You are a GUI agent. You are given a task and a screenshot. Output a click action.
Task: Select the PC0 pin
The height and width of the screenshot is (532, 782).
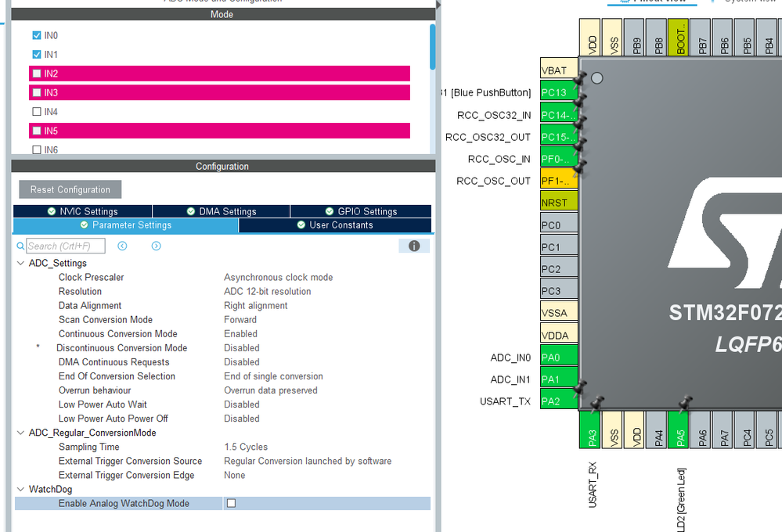click(559, 225)
